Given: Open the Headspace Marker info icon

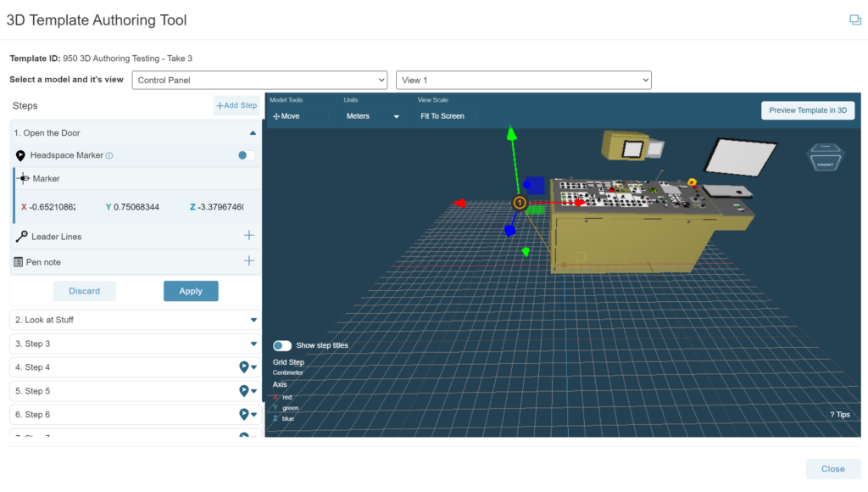Looking at the screenshot, I should click(x=109, y=156).
